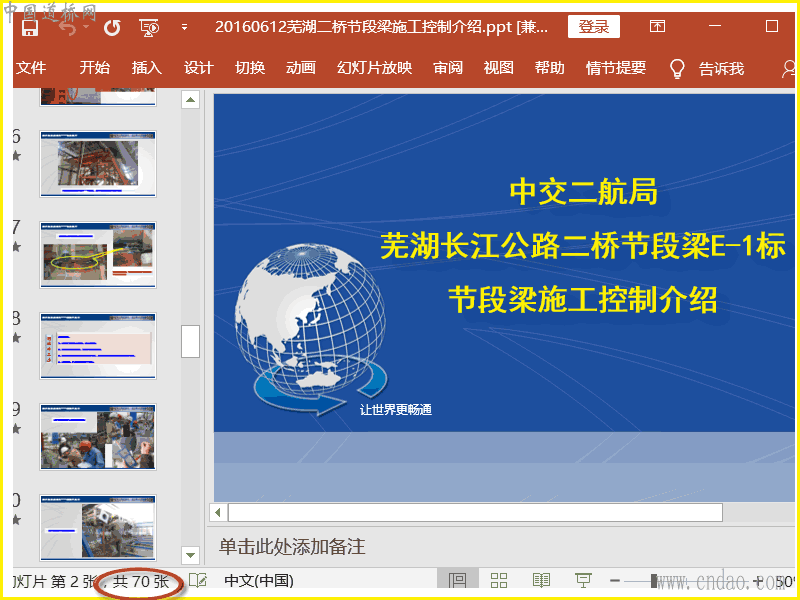Click the slide title 中交二航局

pyautogui.click(x=584, y=192)
